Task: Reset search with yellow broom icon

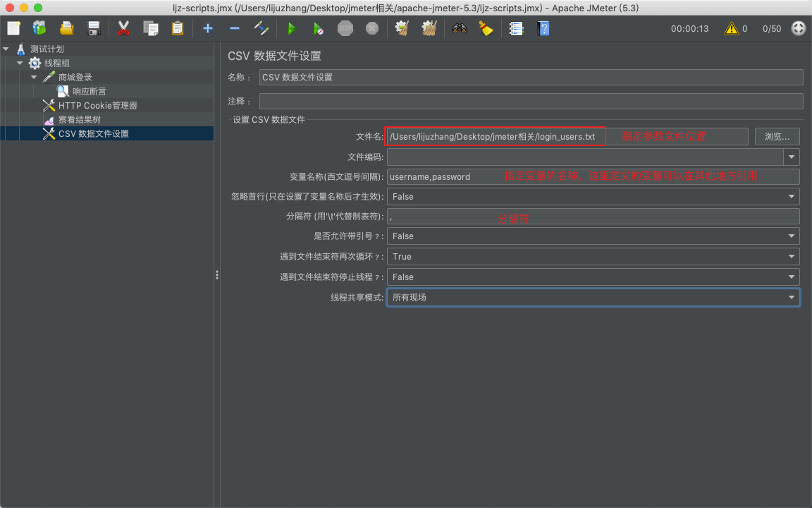Action: (486, 28)
